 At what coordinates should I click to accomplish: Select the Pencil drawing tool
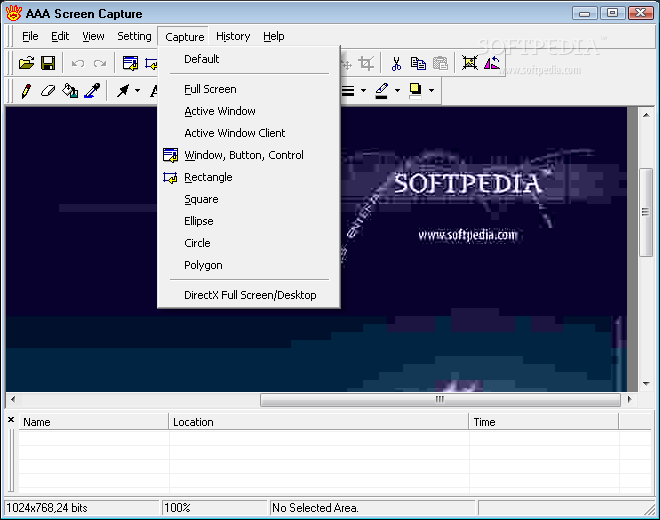(26, 91)
